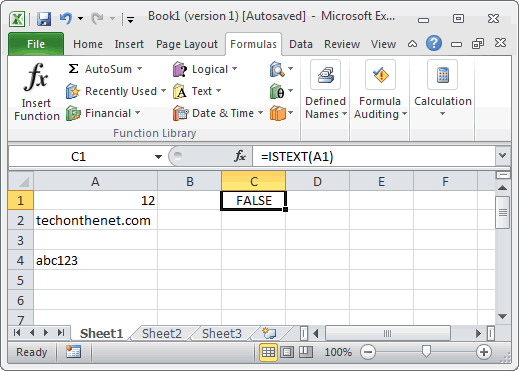The image size is (519, 371).
Task: Open Lookup & Reference magnifier book icon
Action: coord(277,69)
